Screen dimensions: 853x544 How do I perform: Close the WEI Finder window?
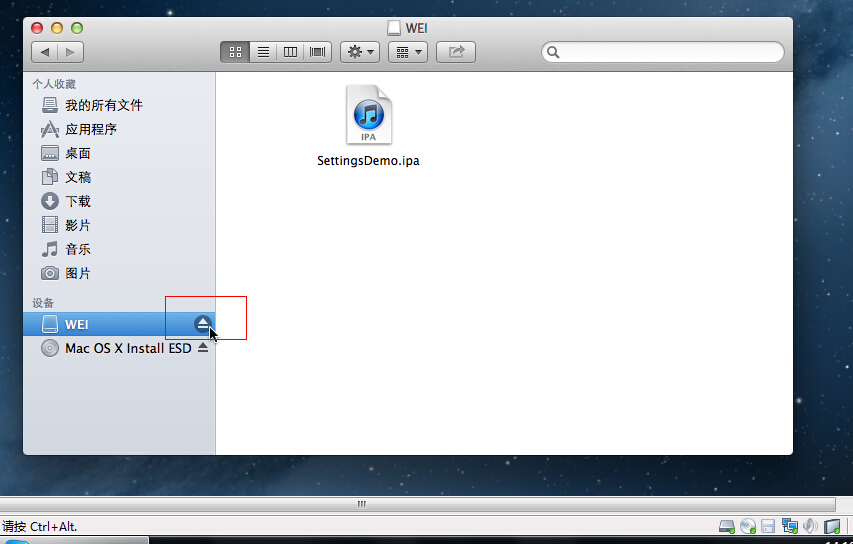37,28
